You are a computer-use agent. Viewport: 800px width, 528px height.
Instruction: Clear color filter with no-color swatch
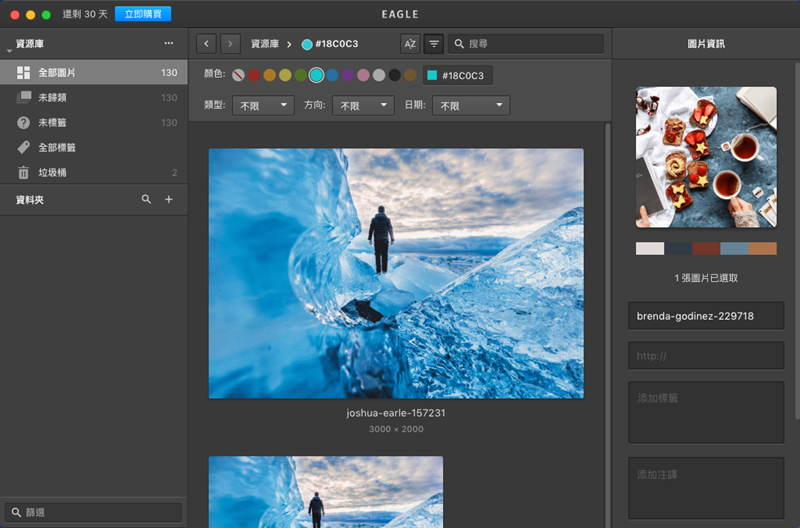tap(238, 75)
